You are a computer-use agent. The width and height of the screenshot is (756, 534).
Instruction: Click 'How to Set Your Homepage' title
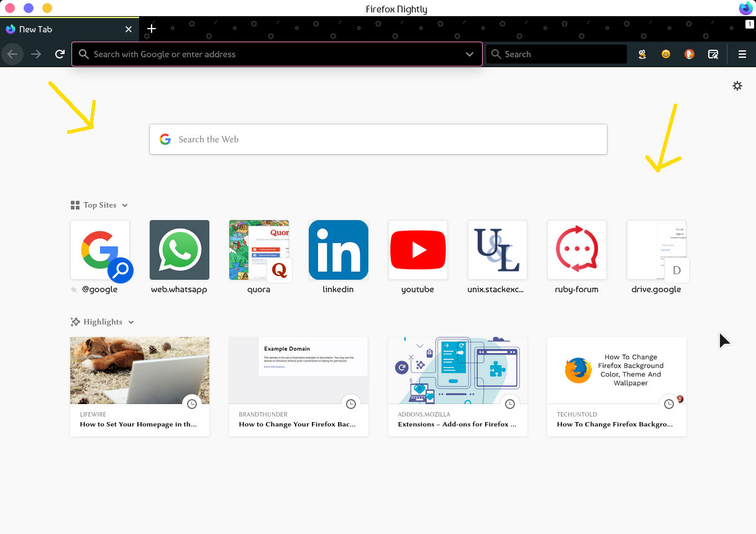138,425
